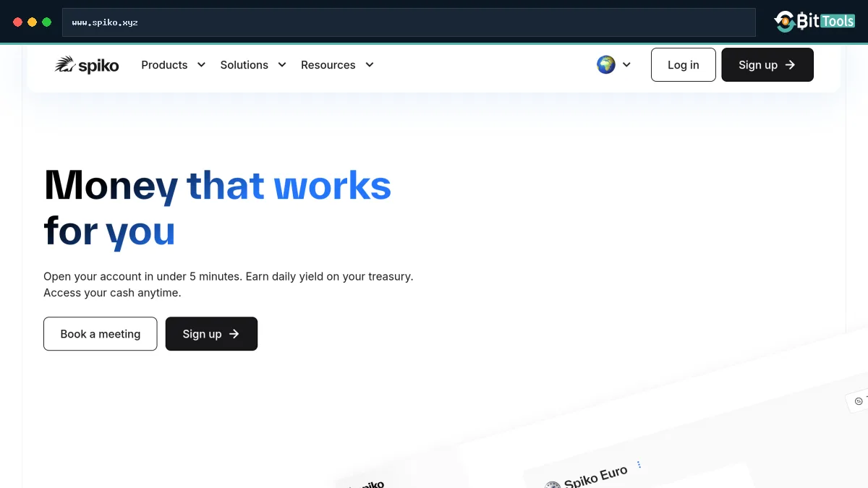Expand the language selector chevron
This screenshot has height=488, width=868.
(626, 65)
